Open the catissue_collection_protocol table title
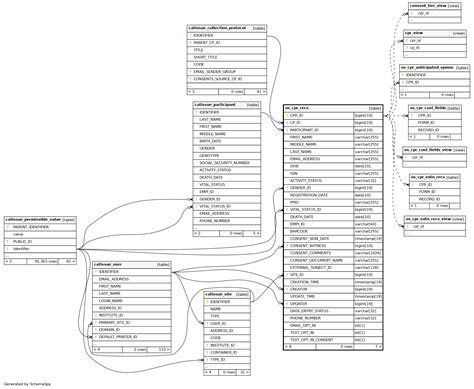The width and height of the screenshot is (474, 389). click(x=217, y=28)
